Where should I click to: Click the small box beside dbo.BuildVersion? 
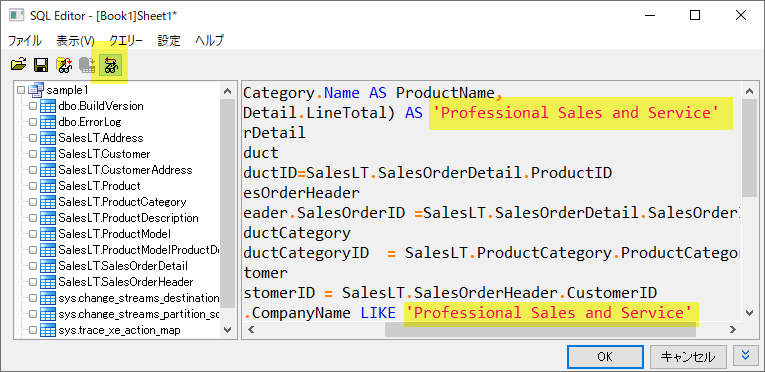(x=33, y=106)
